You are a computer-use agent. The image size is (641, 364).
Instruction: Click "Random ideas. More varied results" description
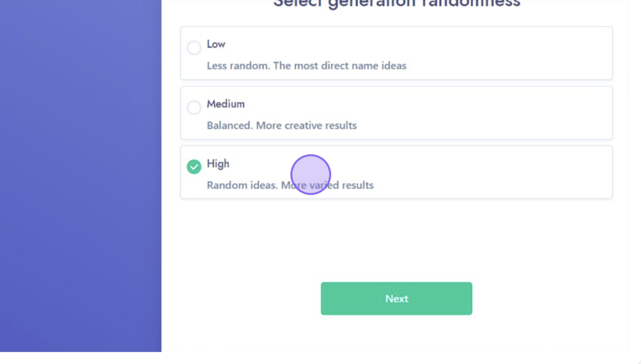point(290,185)
